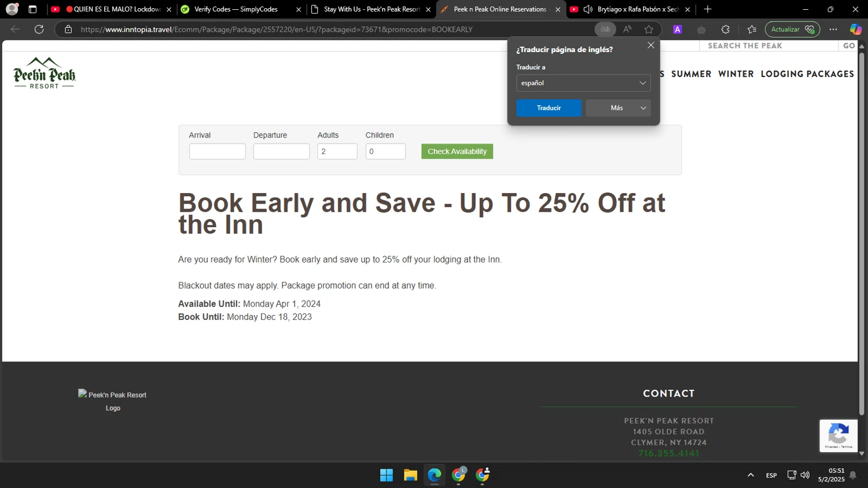Click the Edge icon in taskbar
Image resolution: width=868 pixels, height=488 pixels.
(x=435, y=475)
